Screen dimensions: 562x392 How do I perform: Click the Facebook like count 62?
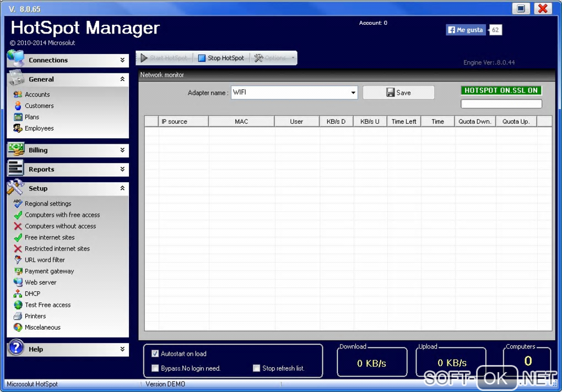495,30
